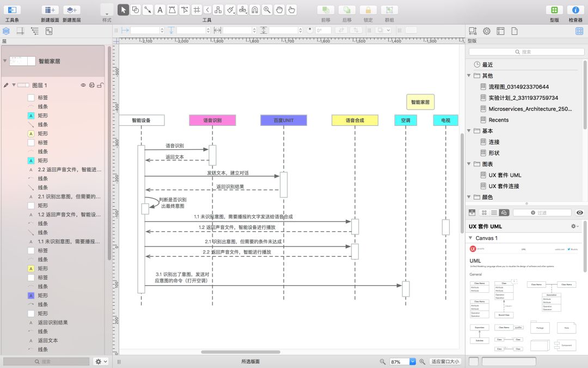The image size is (588, 368).
Task: Collapse the Canvas 1 stencil section
Action: pos(470,238)
